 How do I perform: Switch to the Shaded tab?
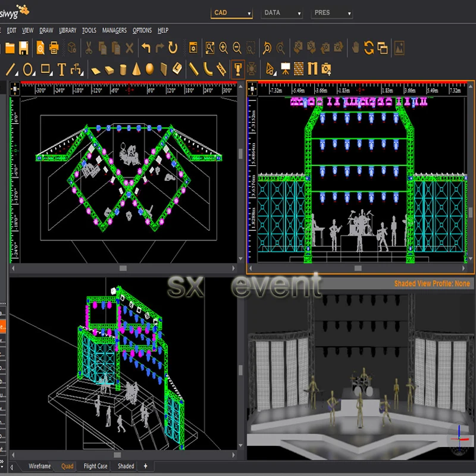point(126,466)
